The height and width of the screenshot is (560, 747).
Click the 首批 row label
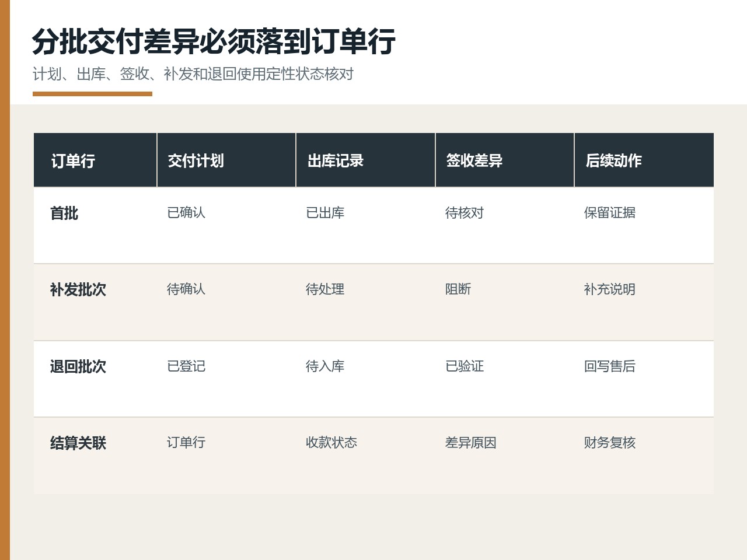pos(64,213)
